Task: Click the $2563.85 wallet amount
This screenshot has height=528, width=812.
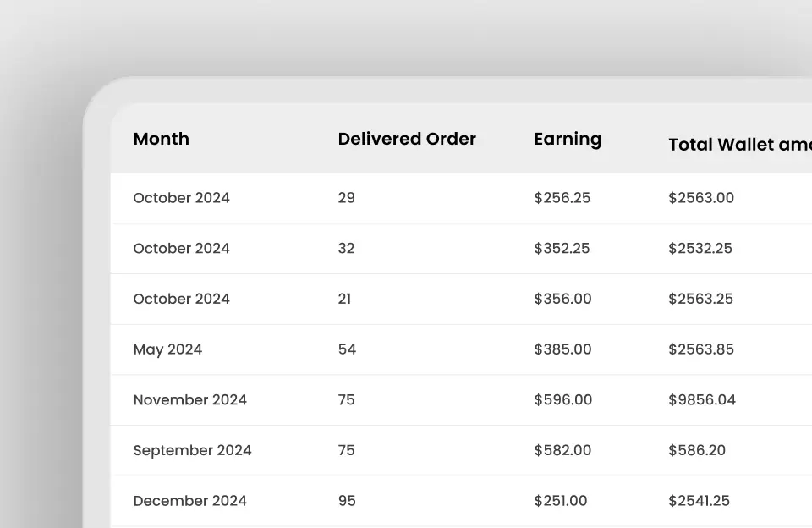Action: 701,349
